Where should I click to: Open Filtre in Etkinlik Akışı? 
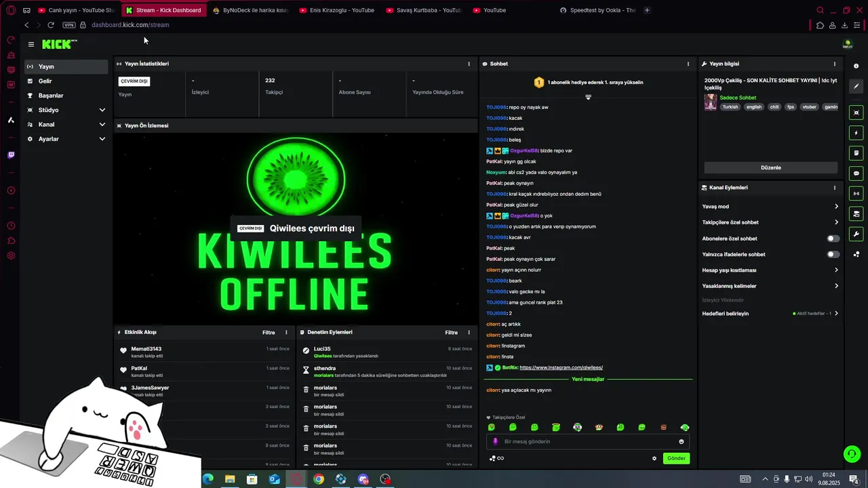269,333
